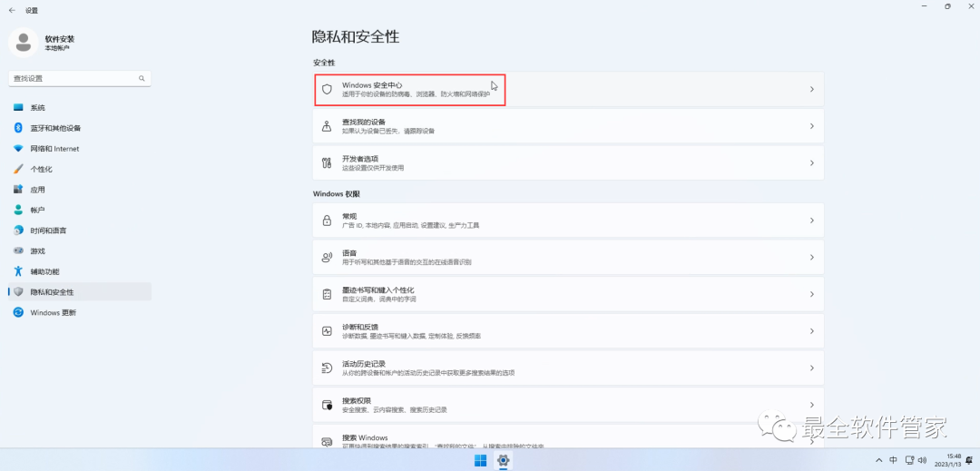Go back using the arrow beside 设置
Image resolution: width=980 pixels, height=471 pixels.
click(12, 10)
